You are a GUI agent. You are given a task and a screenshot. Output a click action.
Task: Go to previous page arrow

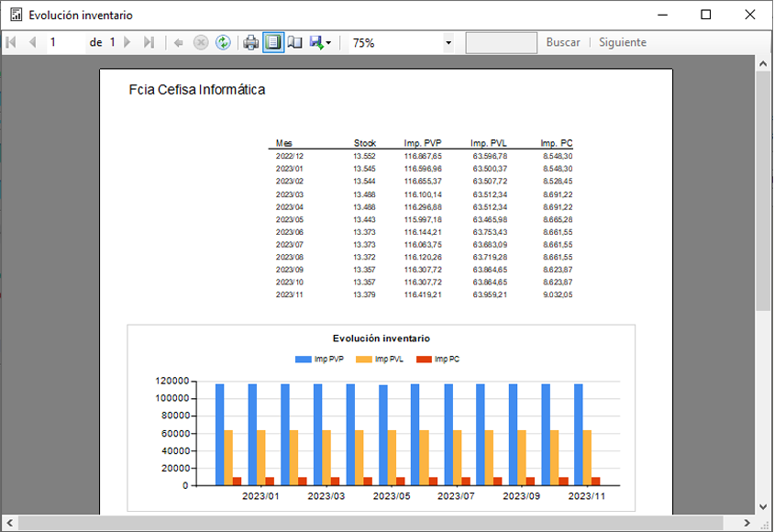tap(33, 42)
